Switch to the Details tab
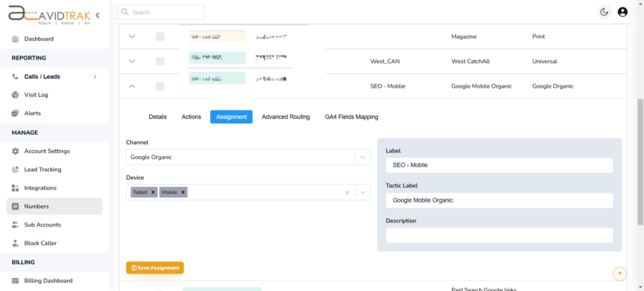Viewport: 644px width, 291px height. (x=158, y=117)
